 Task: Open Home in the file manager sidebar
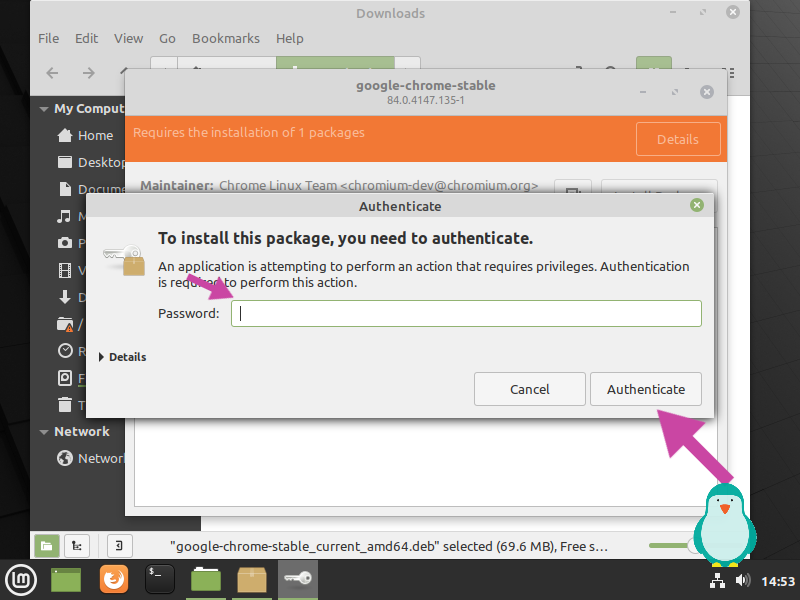(x=86, y=135)
